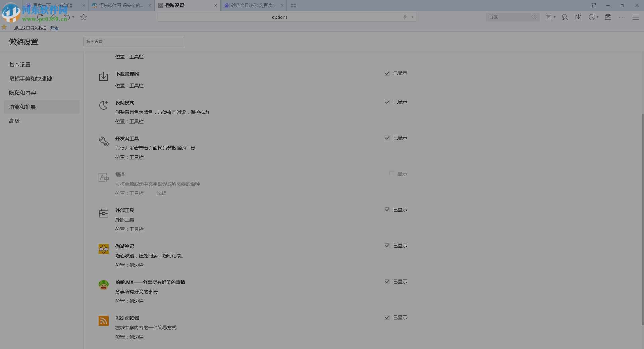Click the skin shirt icon in the title bar
The height and width of the screenshot is (349, 644).
pos(594,5)
